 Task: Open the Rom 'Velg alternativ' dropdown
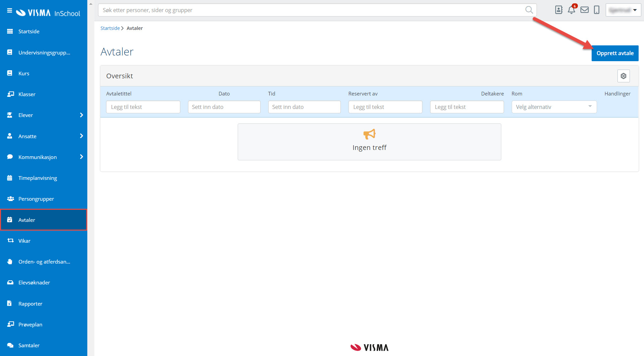point(554,107)
